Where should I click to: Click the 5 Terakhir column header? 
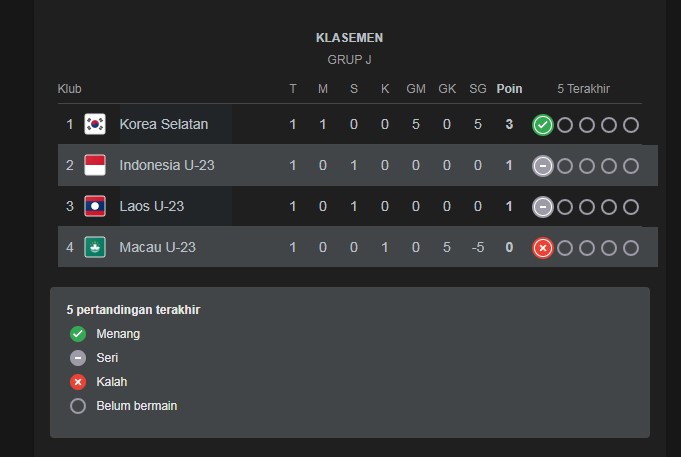tap(583, 89)
